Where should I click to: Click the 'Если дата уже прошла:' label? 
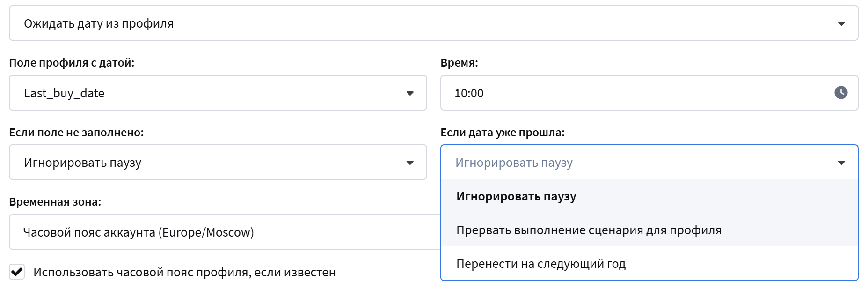click(502, 133)
